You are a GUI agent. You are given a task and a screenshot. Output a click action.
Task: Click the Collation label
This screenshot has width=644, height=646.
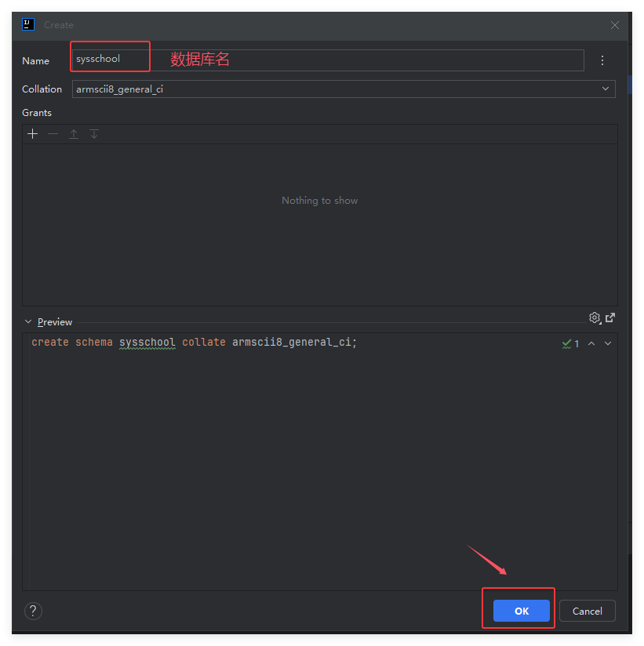pos(42,89)
